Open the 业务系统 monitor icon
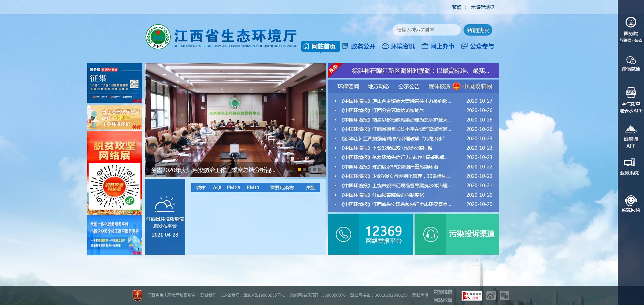The image size is (644, 305). pyautogui.click(x=629, y=163)
